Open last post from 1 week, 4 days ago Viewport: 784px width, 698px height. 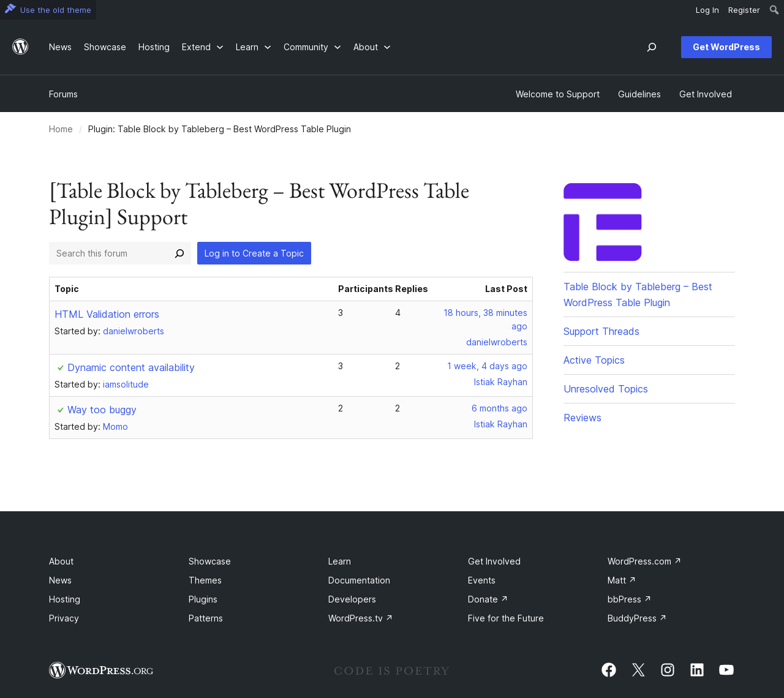pos(487,366)
